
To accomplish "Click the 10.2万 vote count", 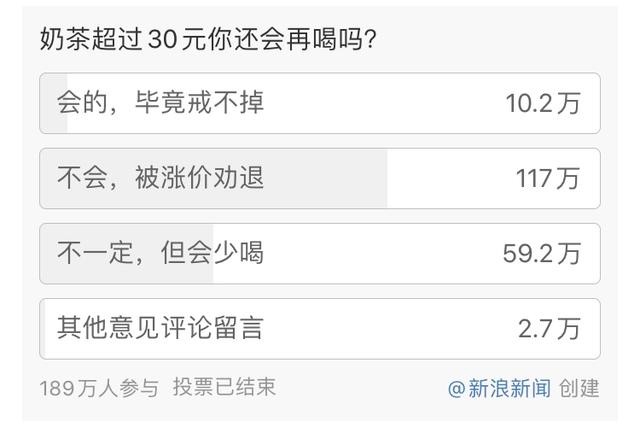I will [x=543, y=103].
